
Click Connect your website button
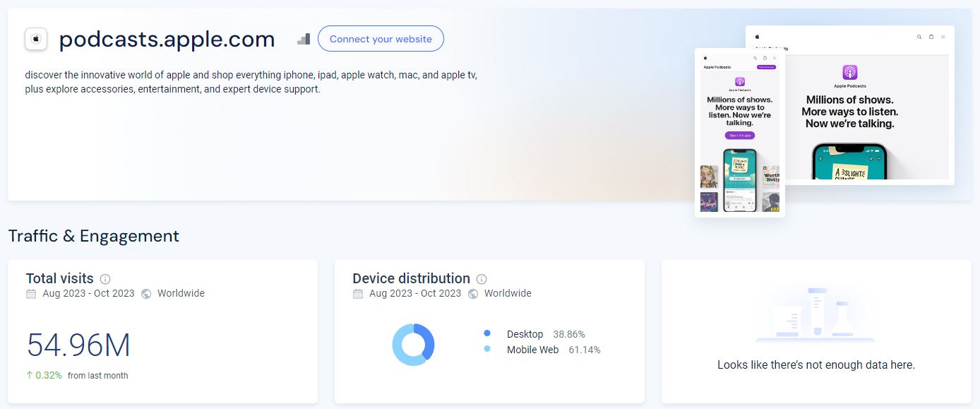pos(381,39)
